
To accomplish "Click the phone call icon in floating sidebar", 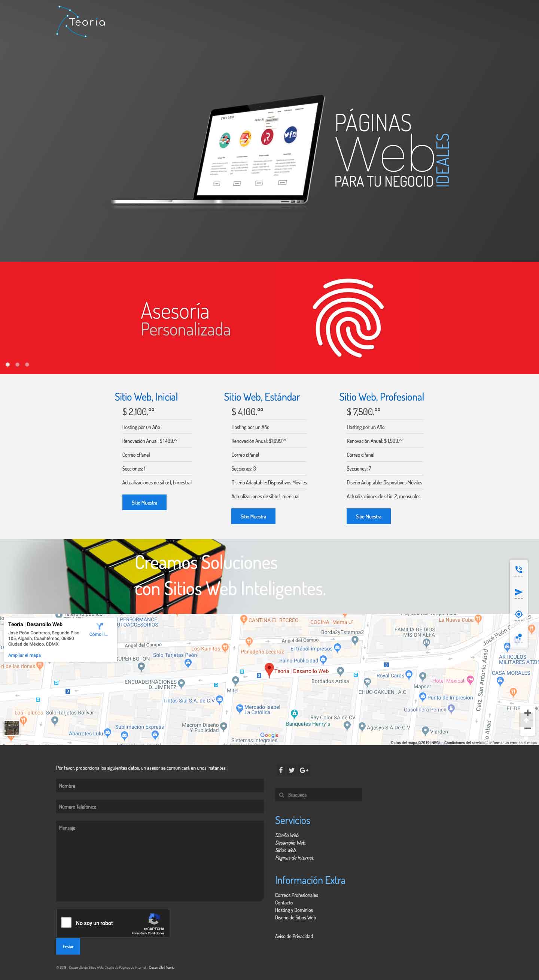I will [518, 570].
